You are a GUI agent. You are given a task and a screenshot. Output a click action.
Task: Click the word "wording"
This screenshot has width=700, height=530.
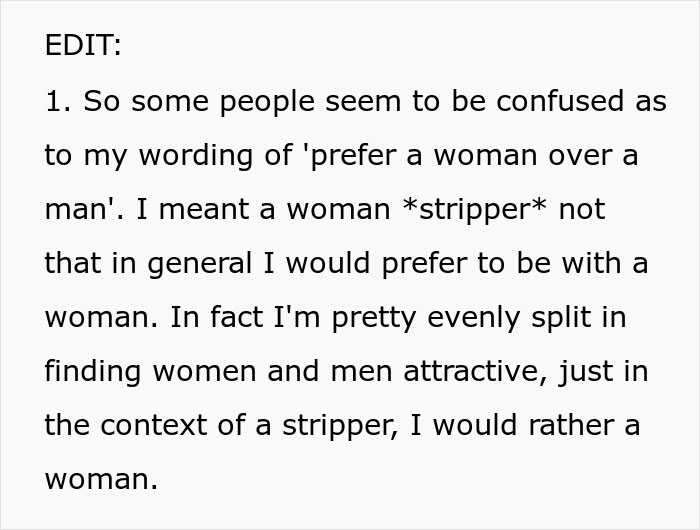click(193, 155)
